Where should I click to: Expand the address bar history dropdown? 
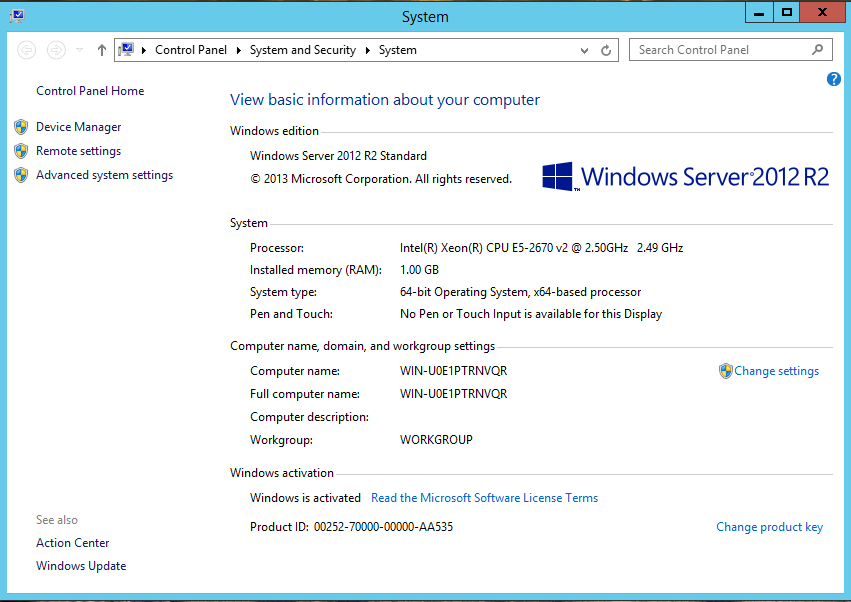coord(585,50)
